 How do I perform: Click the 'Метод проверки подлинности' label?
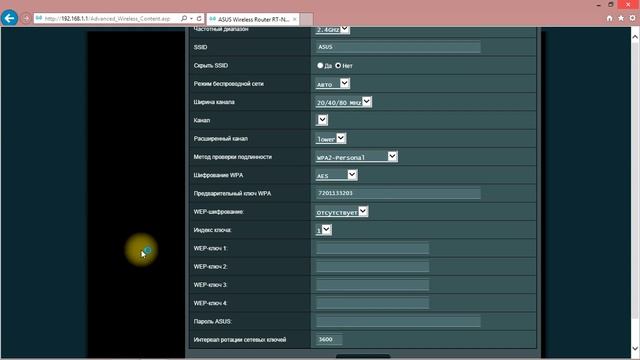[233, 157]
